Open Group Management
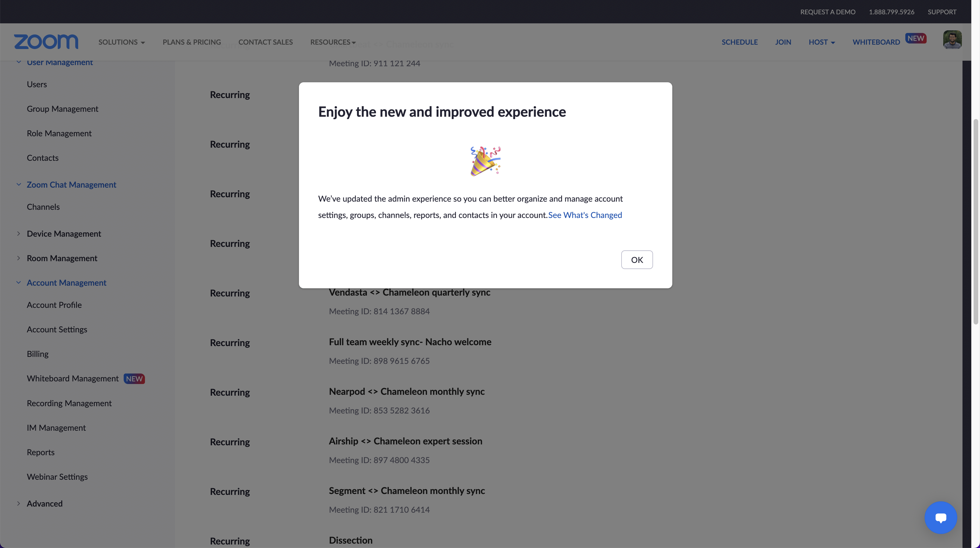 (62, 109)
